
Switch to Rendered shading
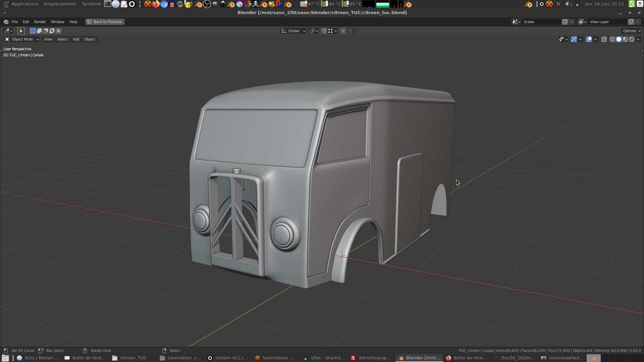point(632,39)
